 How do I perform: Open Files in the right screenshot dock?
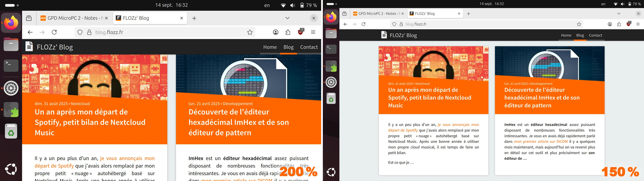pos(331,33)
